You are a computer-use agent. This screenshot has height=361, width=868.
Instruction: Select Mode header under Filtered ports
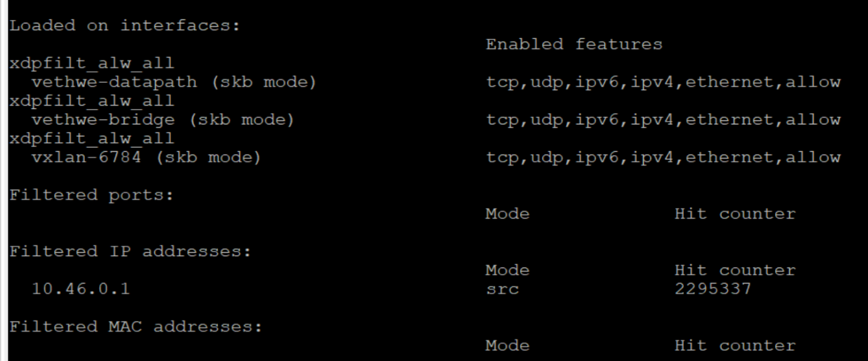tap(507, 214)
